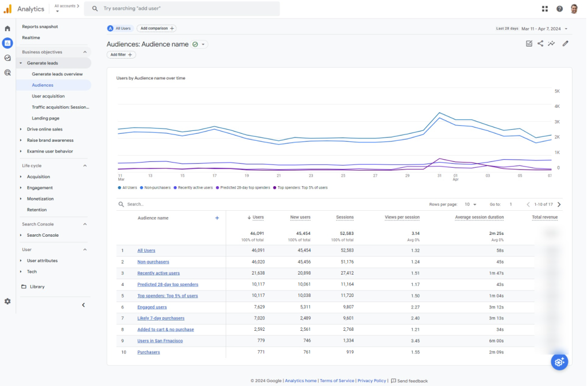Image resolution: width=588 pixels, height=386 pixels.
Task: Open the Home icon in left rail
Action: pyautogui.click(x=7, y=29)
